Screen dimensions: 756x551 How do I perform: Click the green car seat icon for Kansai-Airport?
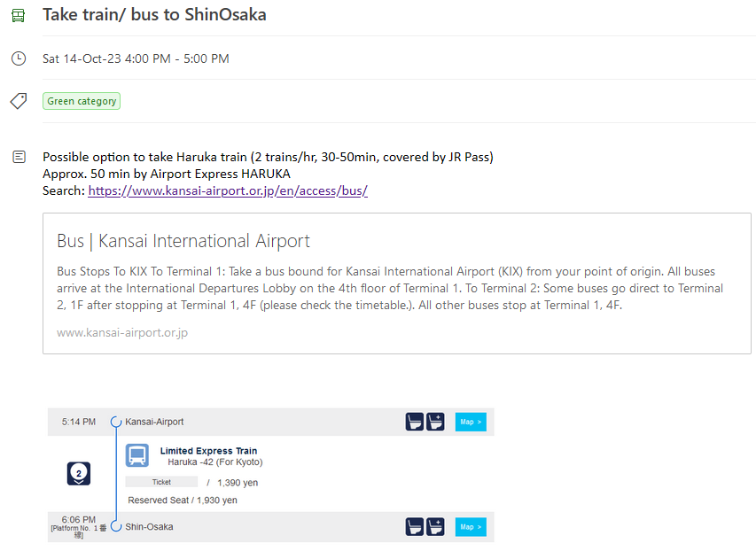click(x=435, y=422)
